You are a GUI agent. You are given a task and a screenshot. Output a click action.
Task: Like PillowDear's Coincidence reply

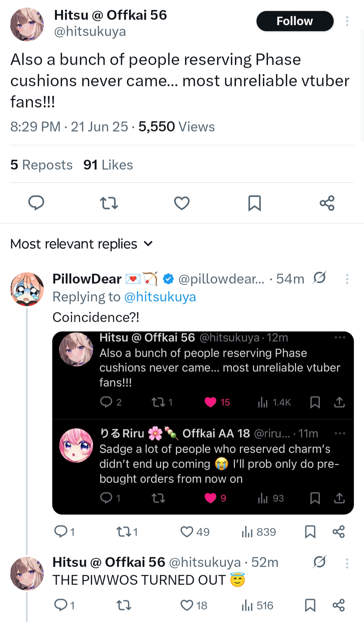[194, 532]
